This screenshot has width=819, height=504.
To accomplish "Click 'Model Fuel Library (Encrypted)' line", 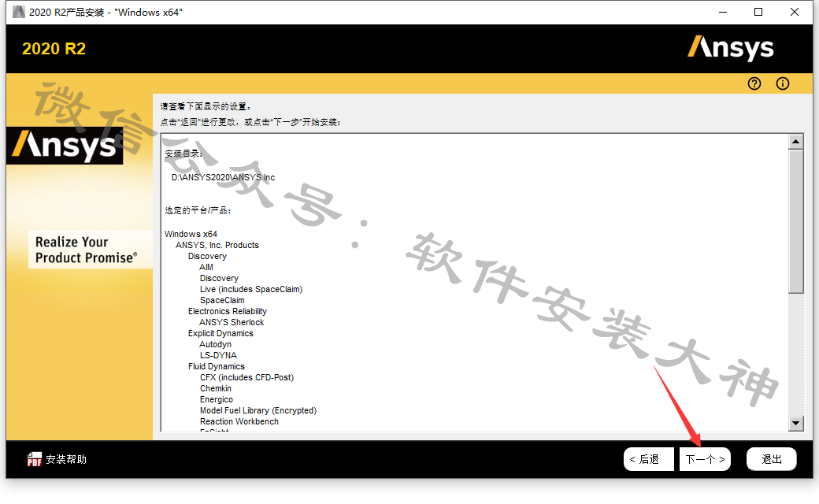I will pos(258,410).
